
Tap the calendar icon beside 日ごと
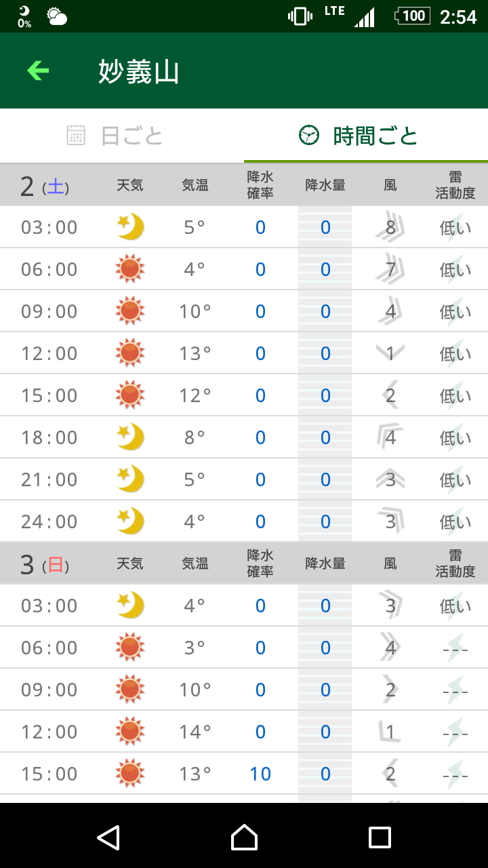tap(76, 136)
